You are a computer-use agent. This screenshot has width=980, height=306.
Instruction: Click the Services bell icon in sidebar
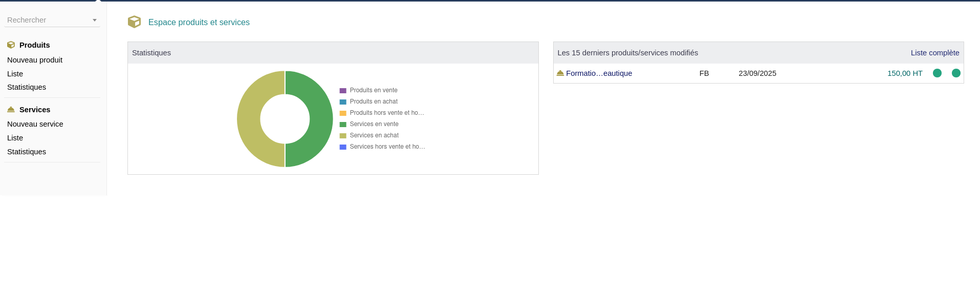pos(11,110)
